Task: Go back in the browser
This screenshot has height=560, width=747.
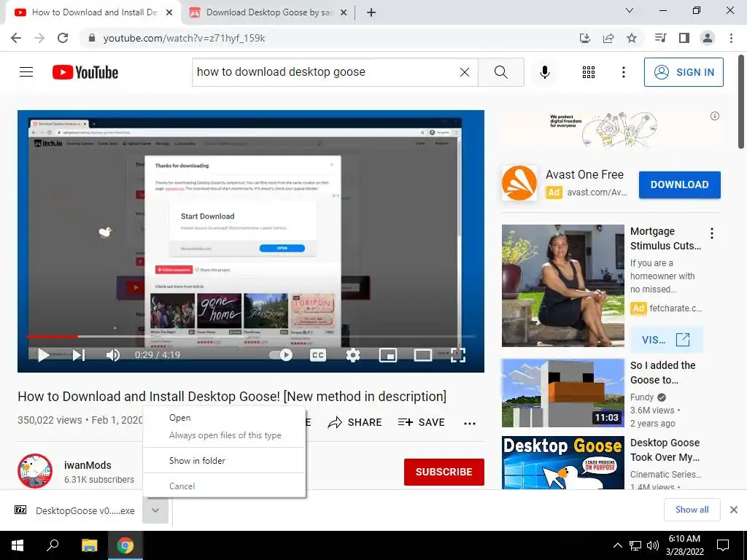Action: tap(16, 38)
